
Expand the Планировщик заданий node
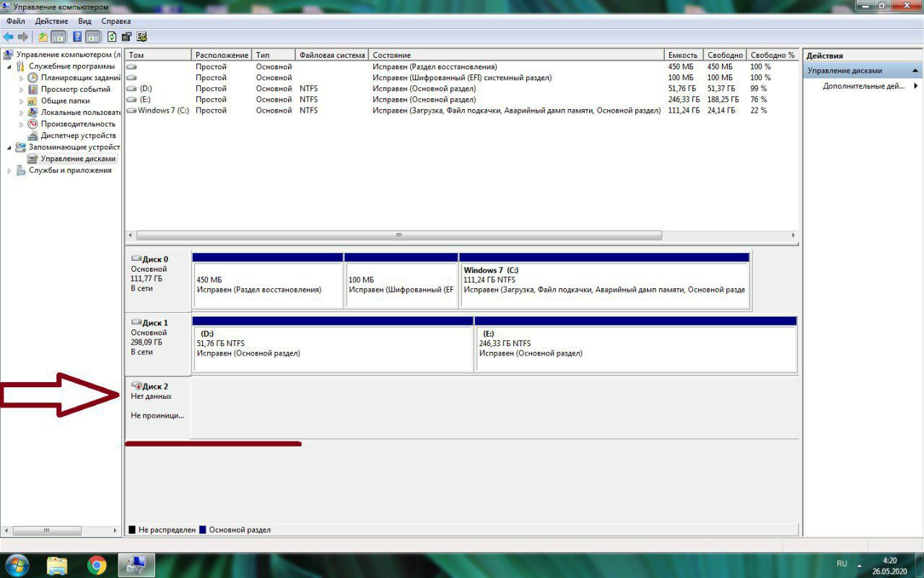pos(21,77)
